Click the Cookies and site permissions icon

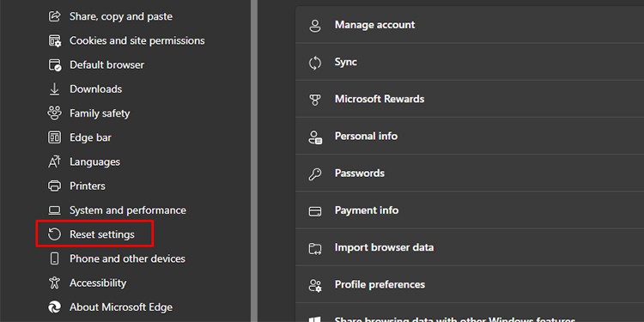pos(54,40)
